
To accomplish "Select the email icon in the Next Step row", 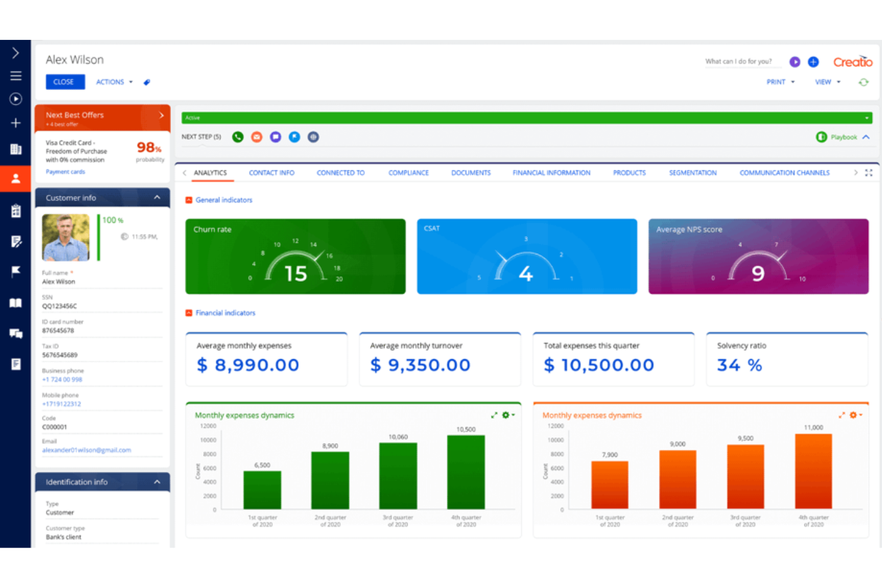I will [256, 136].
